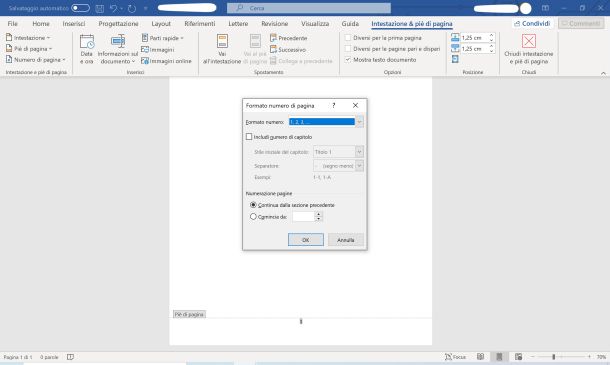
Task: Click OK in page number dialog
Action: point(306,240)
